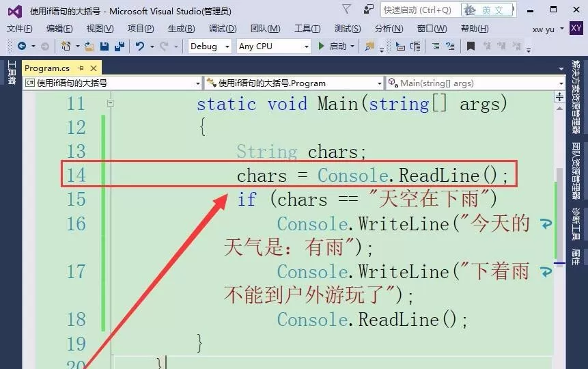The width and height of the screenshot is (588, 369).
Task: Open the 帮助(H) menu
Action: [475, 29]
